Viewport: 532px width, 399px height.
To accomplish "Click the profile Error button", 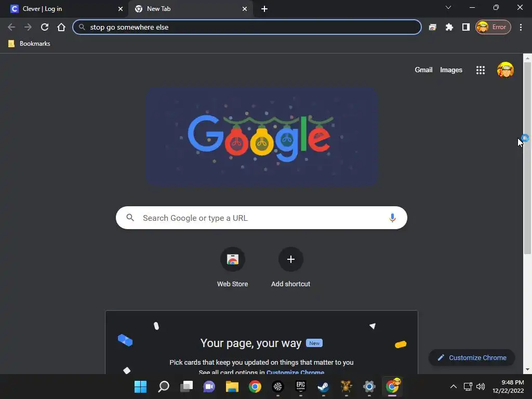I will pyautogui.click(x=493, y=27).
